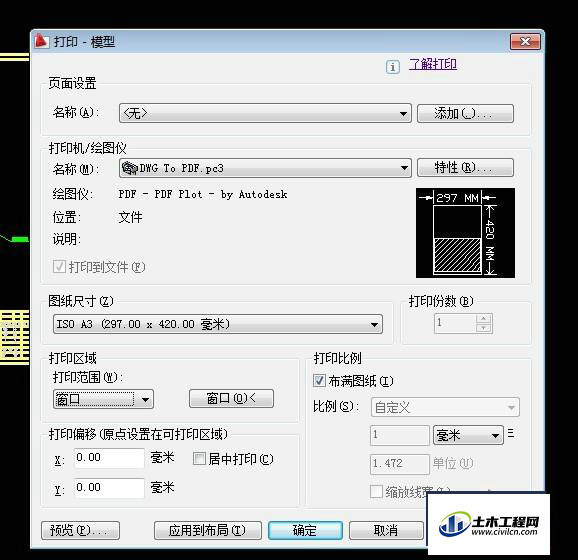Screen dimensions: 578x560
Task: Open the 毫米 units dropdown in print scale
Action: (468, 435)
